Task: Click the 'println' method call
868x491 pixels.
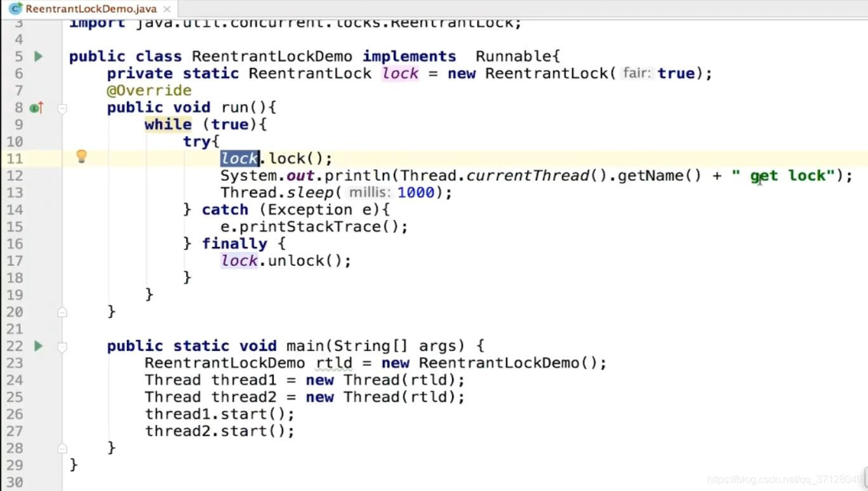Action: (357, 176)
